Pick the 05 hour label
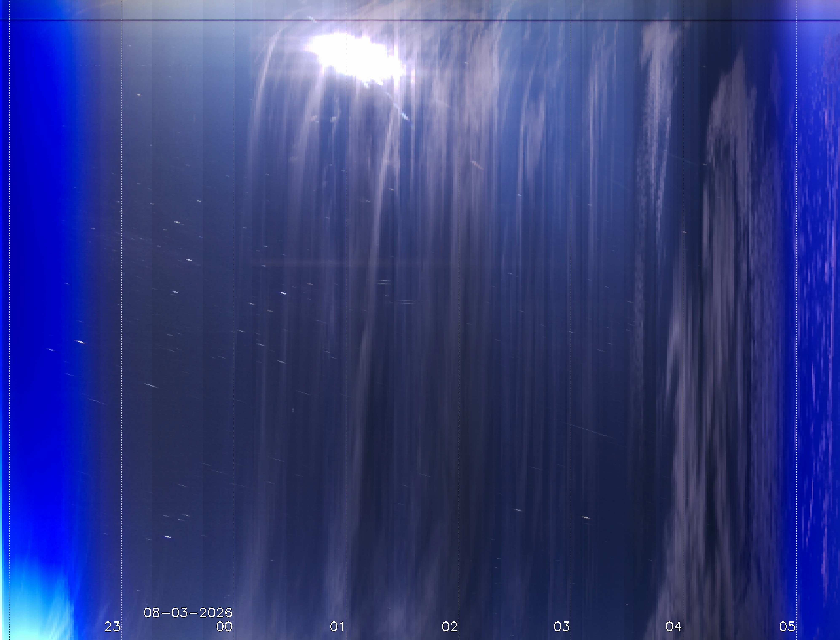Image resolution: width=840 pixels, height=640 pixels. 787,627
